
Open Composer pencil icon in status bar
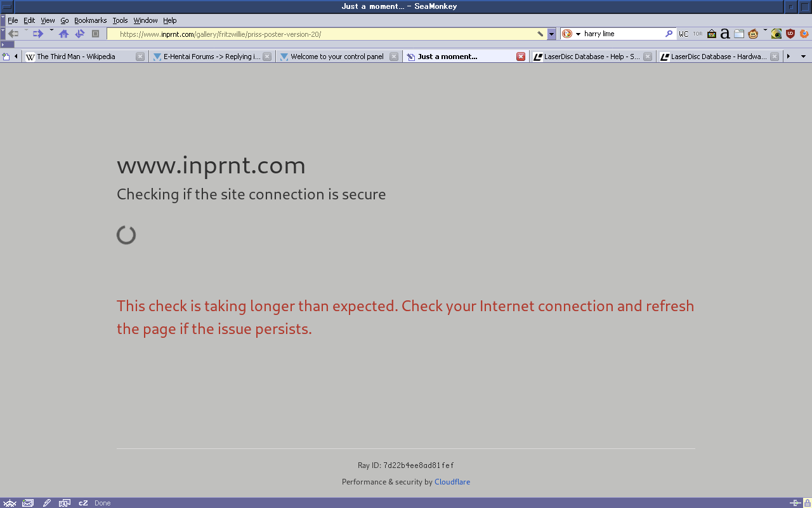tap(46, 503)
